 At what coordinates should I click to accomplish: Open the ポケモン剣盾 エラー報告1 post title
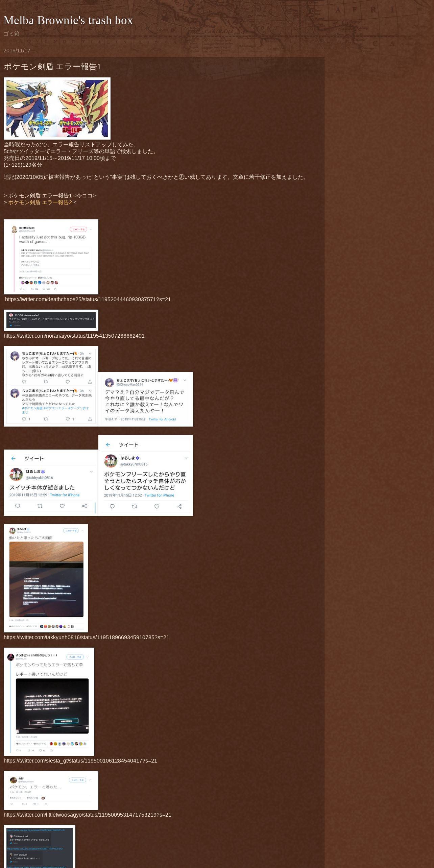pos(52,67)
